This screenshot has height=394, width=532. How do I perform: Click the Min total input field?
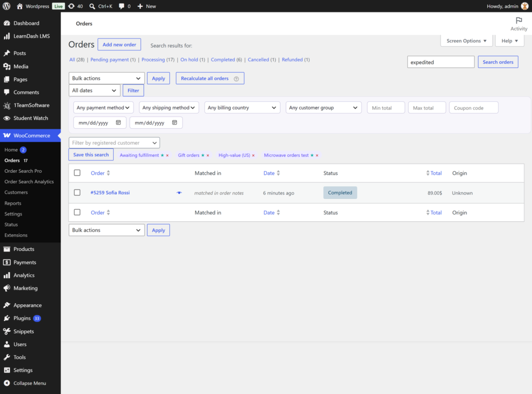[386, 108]
